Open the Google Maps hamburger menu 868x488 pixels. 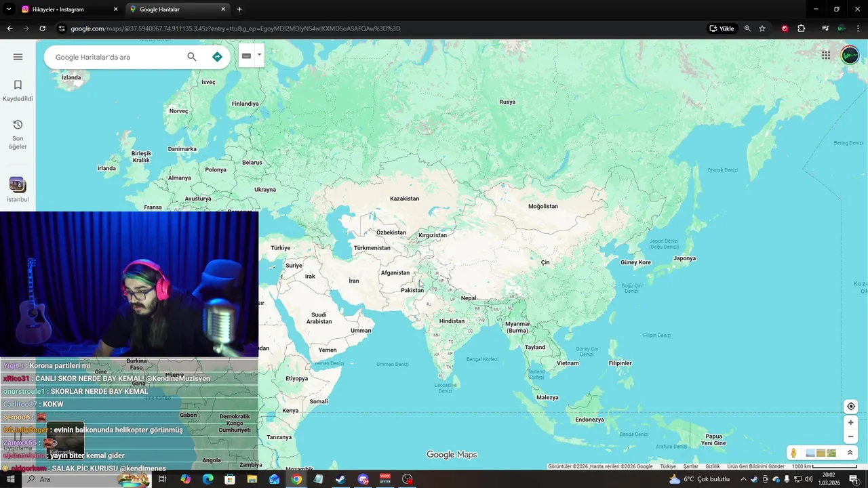pyautogui.click(x=18, y=57)
